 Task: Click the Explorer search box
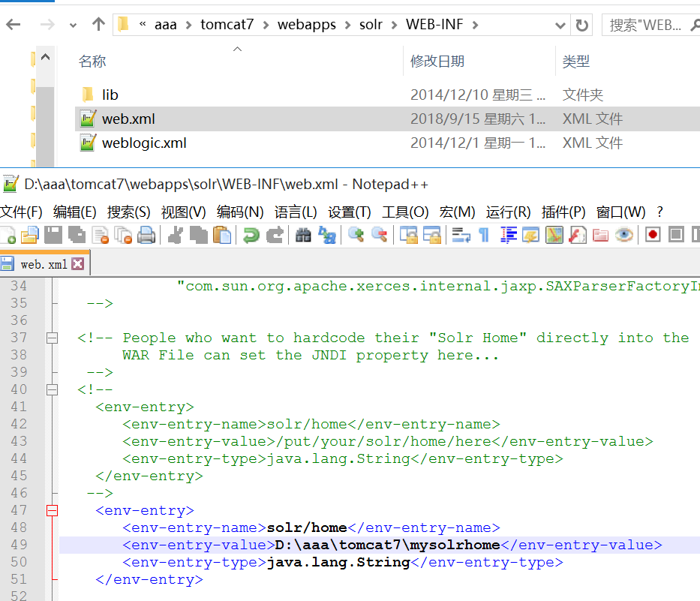point(651,25)
